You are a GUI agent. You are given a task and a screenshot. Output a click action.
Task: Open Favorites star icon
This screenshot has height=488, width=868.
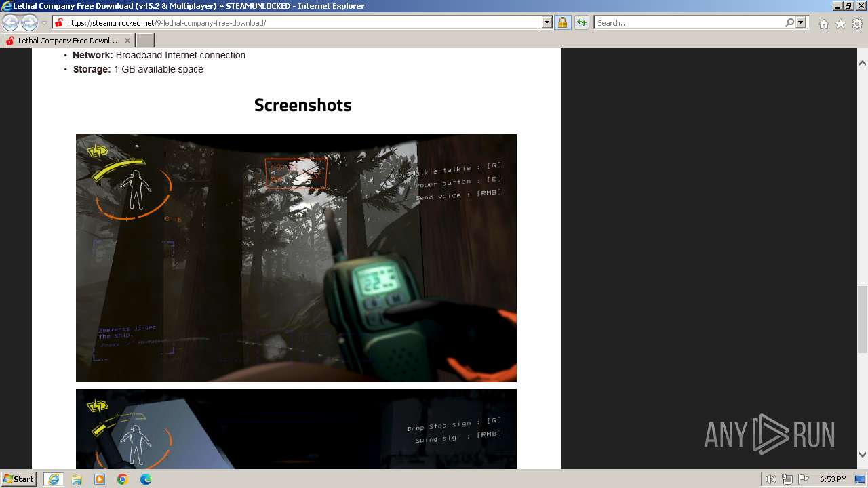[x=840, y=24]
